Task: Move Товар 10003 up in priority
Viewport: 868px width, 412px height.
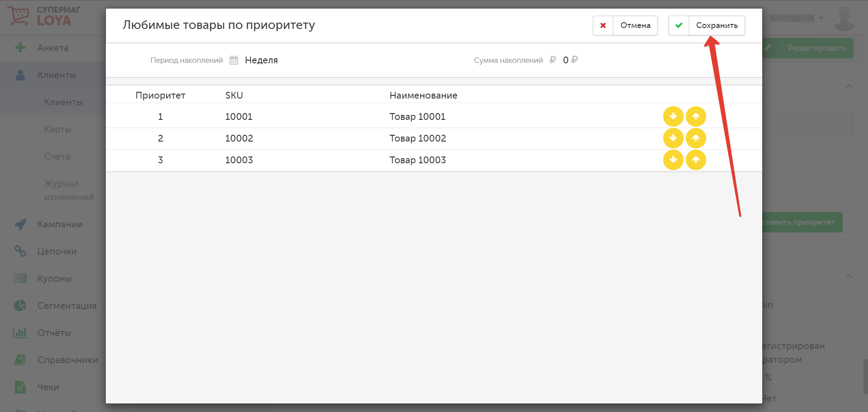Action: click(x=696, y=160)
